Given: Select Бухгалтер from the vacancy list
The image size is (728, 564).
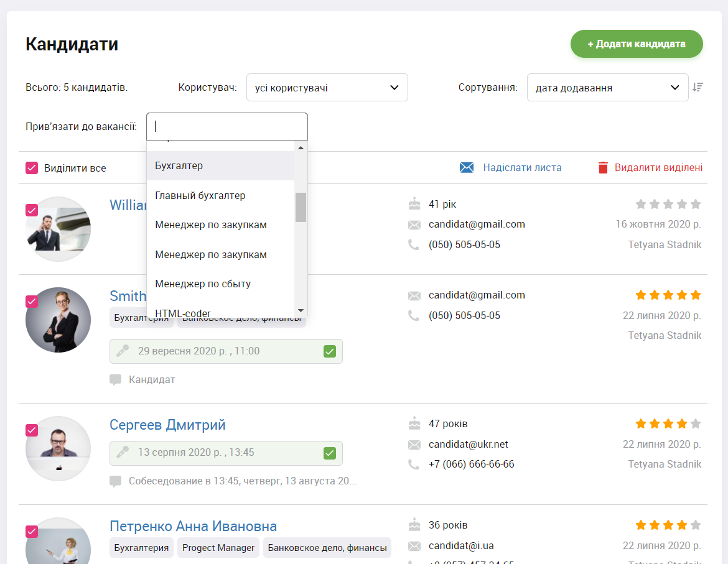Looking at the screenshot, I should [220, 166].
